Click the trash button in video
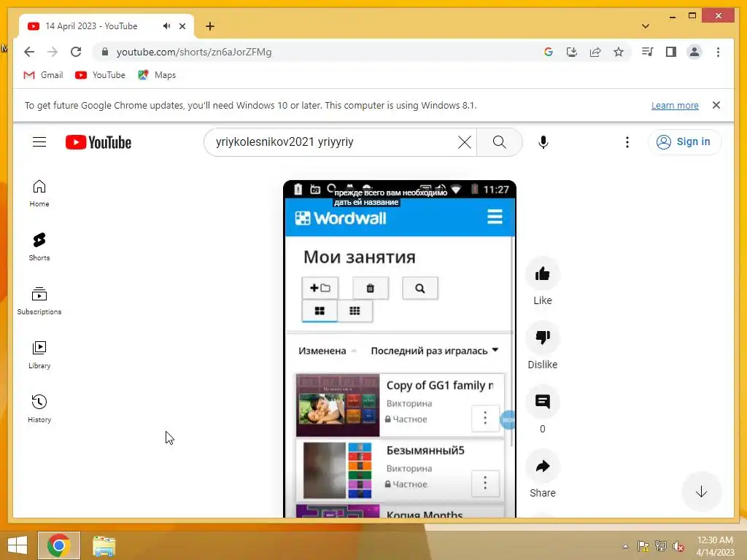The width and height of the screenshot is (747, 560). (x=370, y=288)
